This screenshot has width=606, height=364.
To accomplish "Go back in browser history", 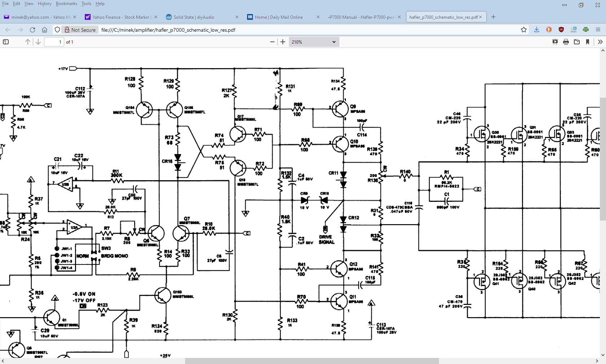I will 8,30.
